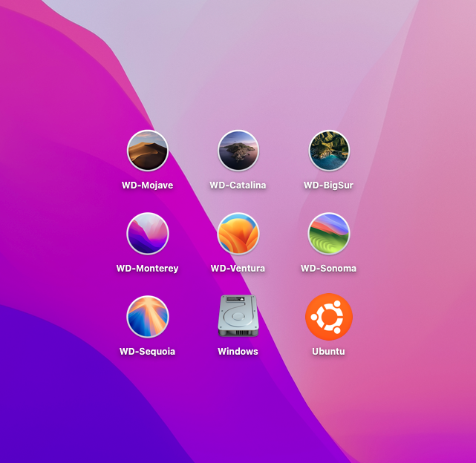Image resolution: width=476 pixels, height=463 pixels.
Task: Click the "WD-Mojave" label text
Action: pos(147,185)
